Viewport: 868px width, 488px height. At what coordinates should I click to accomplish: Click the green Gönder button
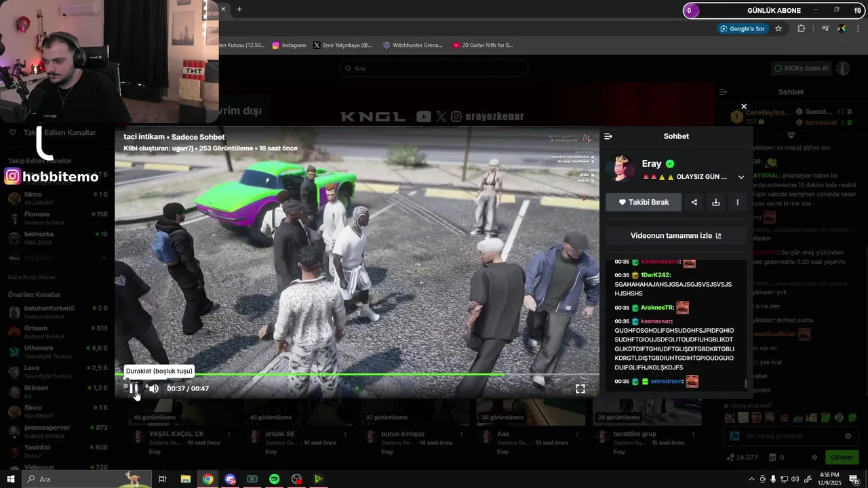pyautogui.click(x=842, y=457)
